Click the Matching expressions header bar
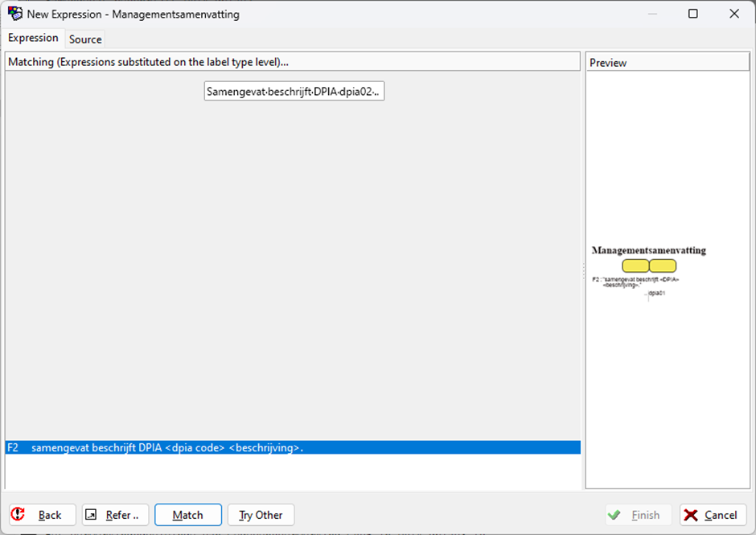Image resolution: width=756 pixels, height=535 pixels. [293, 62]
